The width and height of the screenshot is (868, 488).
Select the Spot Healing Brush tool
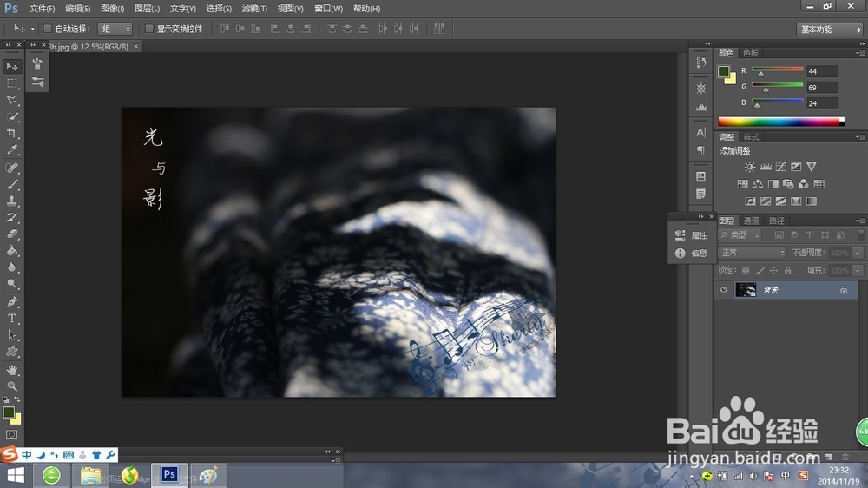(x=11, y=168)
